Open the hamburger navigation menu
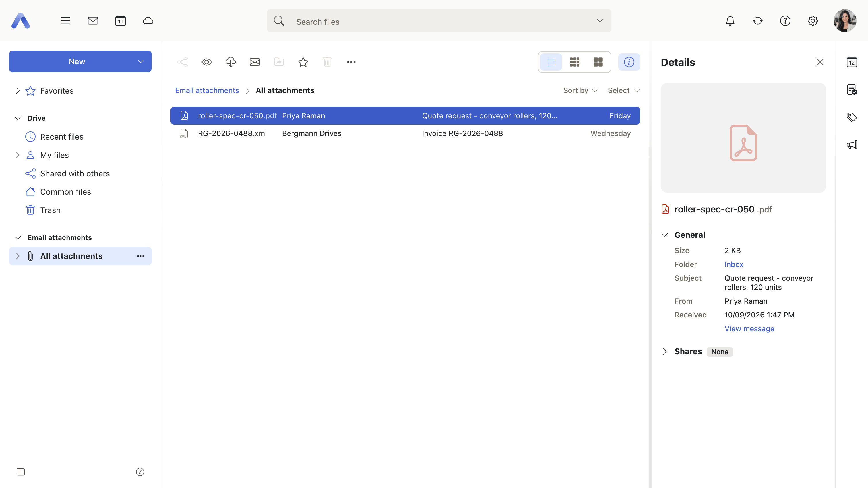868x488 pixels. point(65,21)
